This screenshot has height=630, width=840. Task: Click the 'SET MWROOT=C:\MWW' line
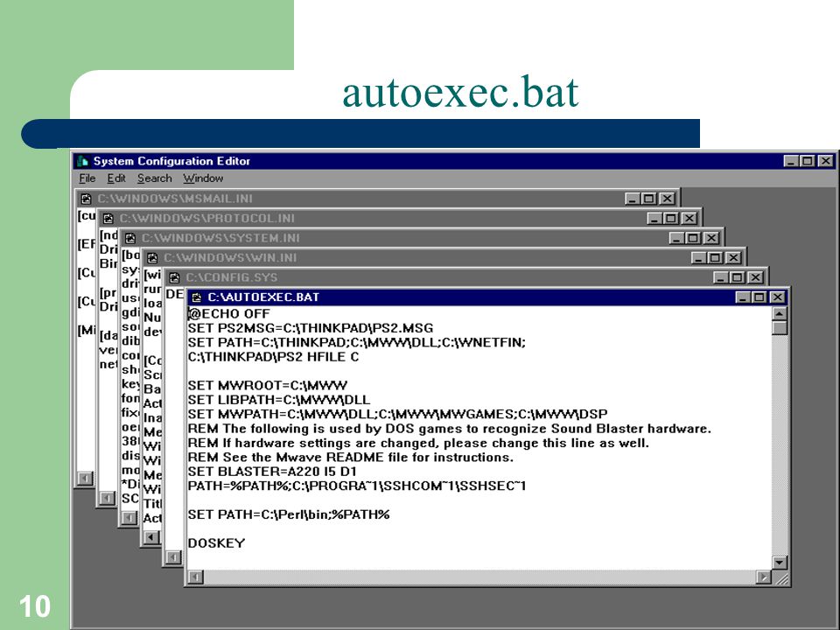(x=268, y=386)
